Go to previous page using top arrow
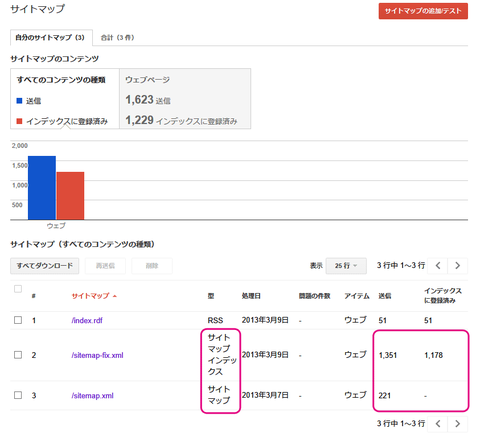 tap(438, 266)
